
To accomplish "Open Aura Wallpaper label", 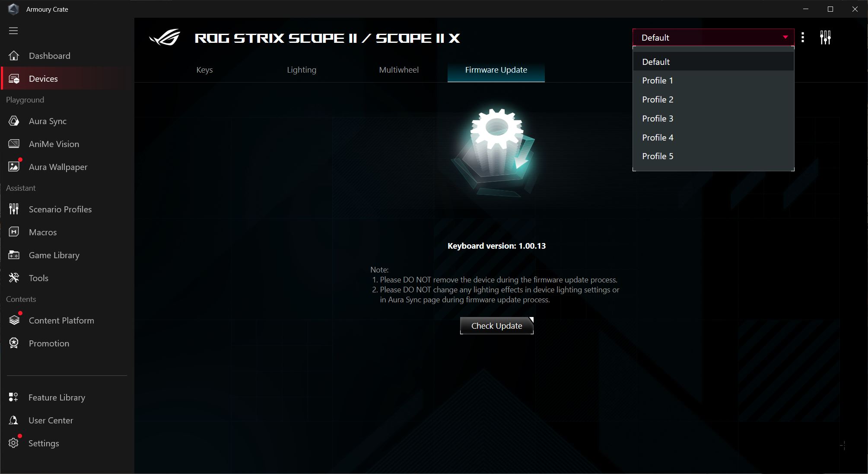I will 58,167.
